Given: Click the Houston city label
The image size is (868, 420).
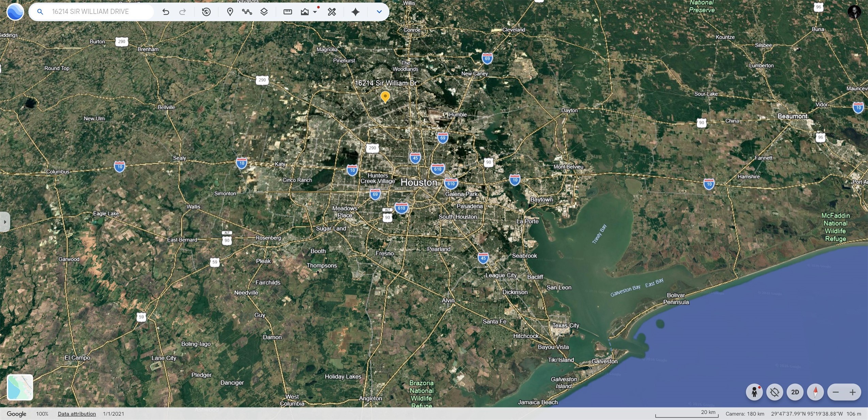Looking at the screenshot, I should 419,183.
